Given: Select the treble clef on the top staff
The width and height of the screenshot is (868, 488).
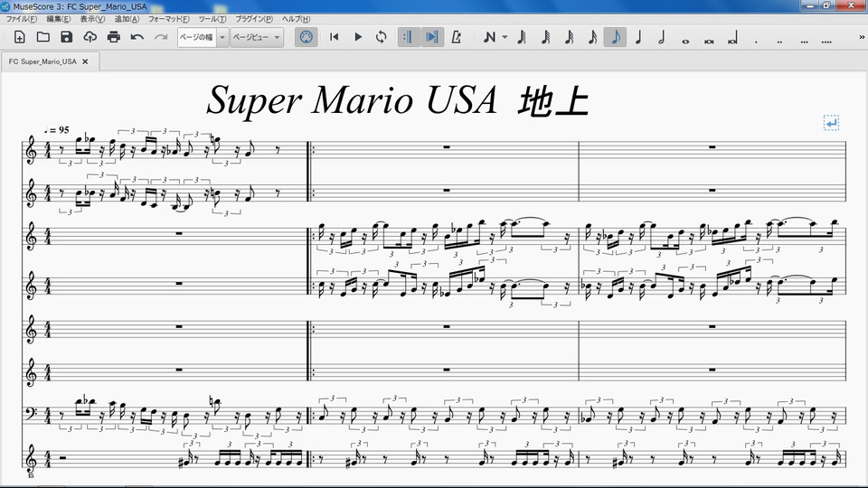Looking at the screenshot, I should (x=31, y=151).
